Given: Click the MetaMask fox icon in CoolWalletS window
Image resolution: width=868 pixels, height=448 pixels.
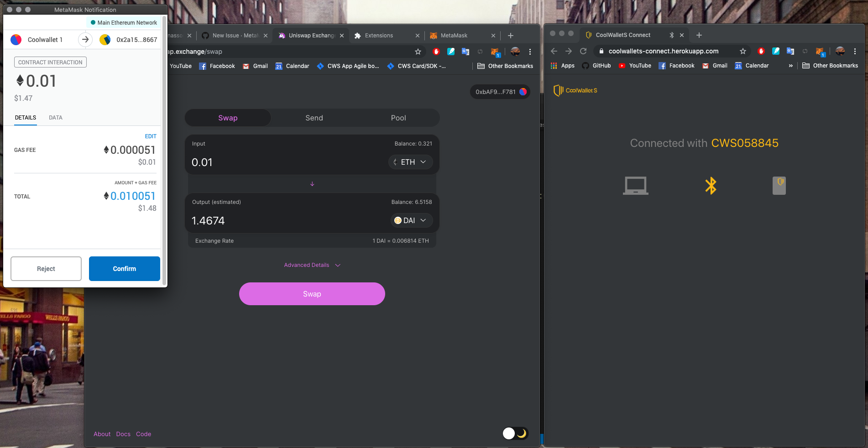Looking at the screenshot, I should 820,52.
